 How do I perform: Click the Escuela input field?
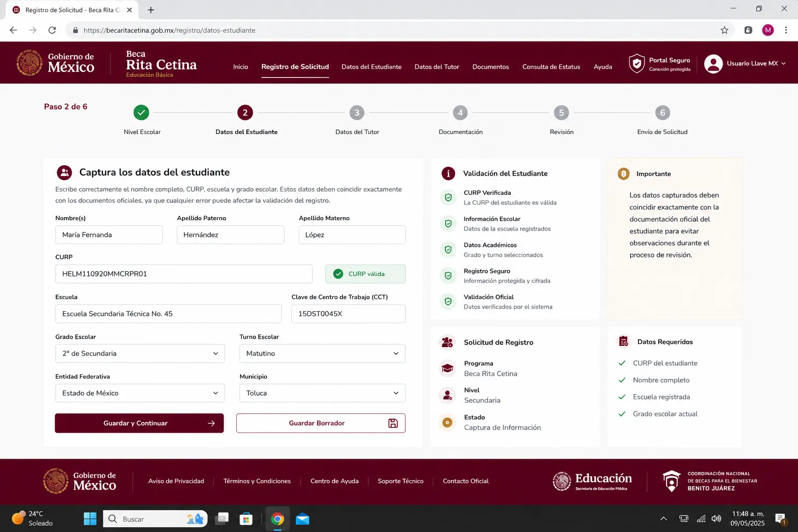168,314
